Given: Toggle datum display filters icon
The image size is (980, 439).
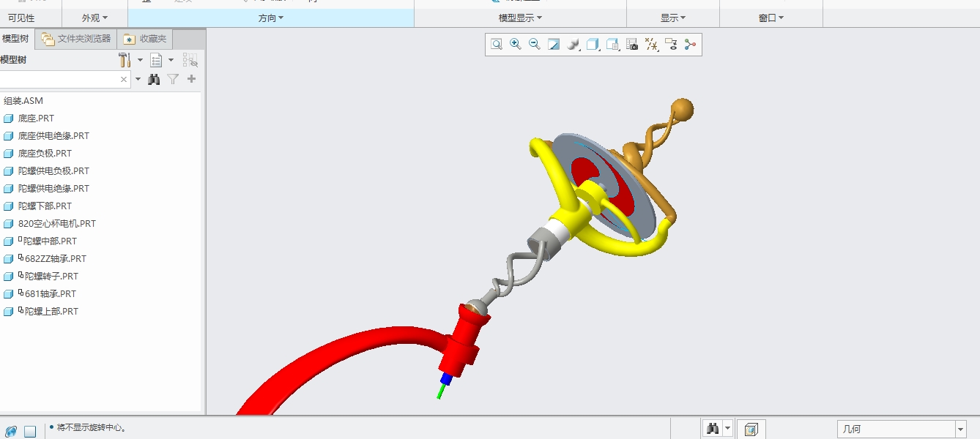Looking at the screenshot, I should [x=652, y=45].
